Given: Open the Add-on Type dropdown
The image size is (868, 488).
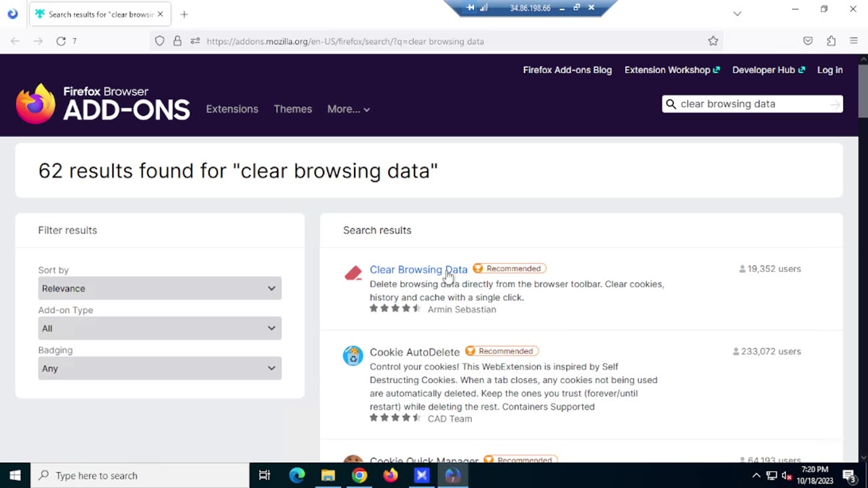Looking at the screenshot, I should point(159,328).
